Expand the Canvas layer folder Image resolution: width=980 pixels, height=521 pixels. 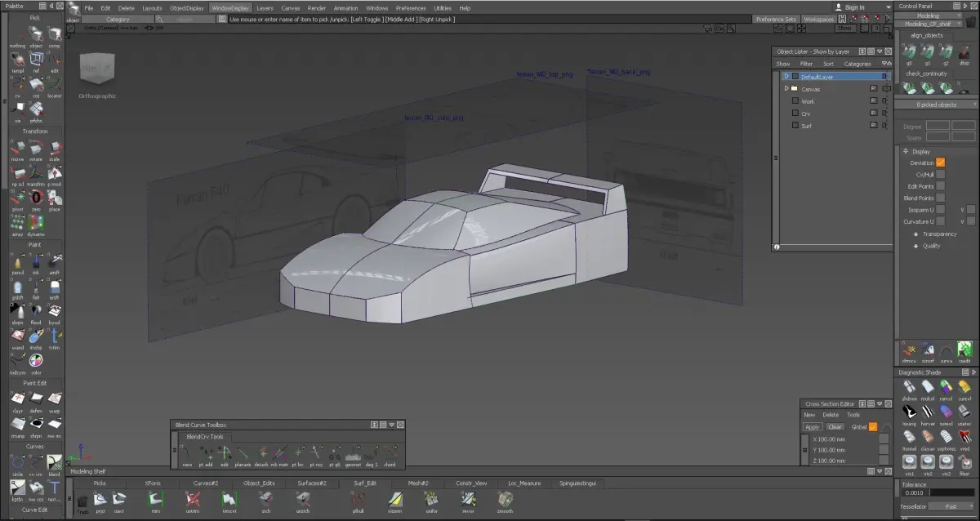click(786, 88)
